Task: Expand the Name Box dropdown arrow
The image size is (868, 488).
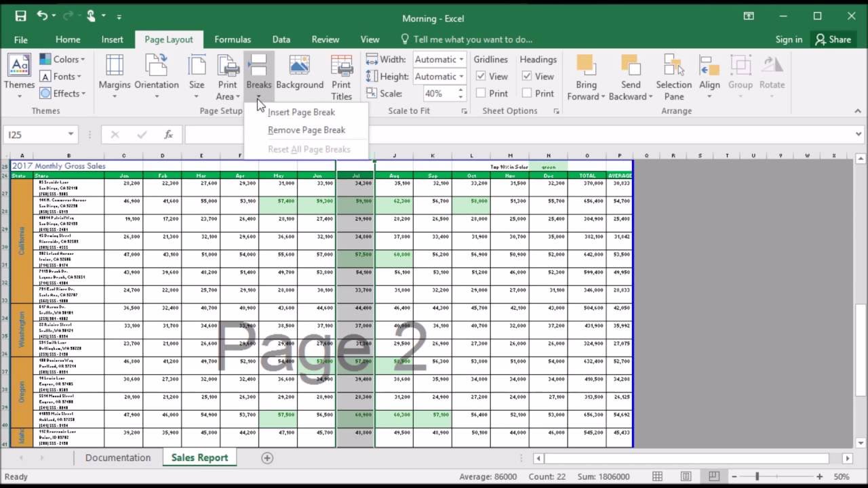Action: point(71,134)
